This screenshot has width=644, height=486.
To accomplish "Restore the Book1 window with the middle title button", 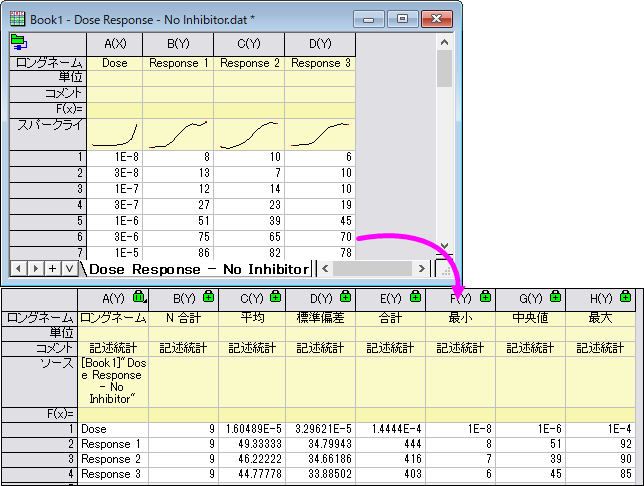I will 402,19.
